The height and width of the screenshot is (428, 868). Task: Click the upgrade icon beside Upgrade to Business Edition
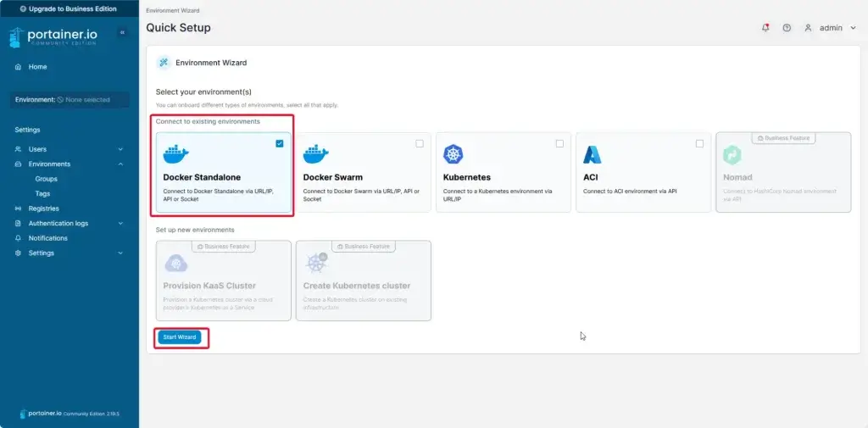(23, 8)
